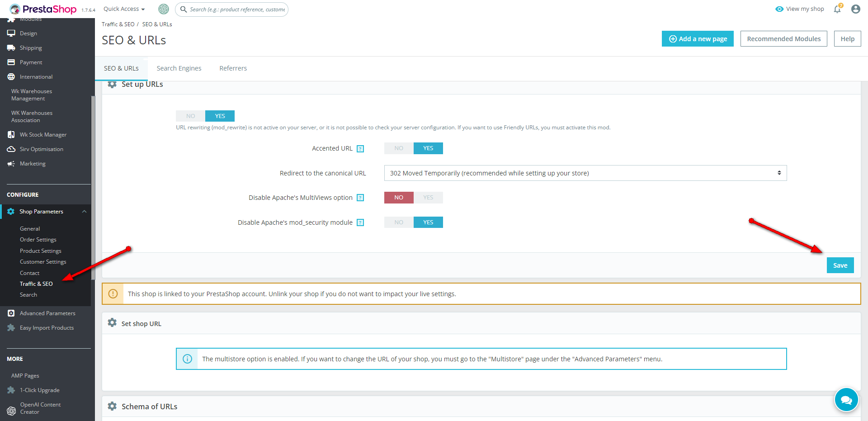Open Customer Settings submenu item
Image resolution: width=868 pixels, height=421 pixels.
tap(43, 262)
